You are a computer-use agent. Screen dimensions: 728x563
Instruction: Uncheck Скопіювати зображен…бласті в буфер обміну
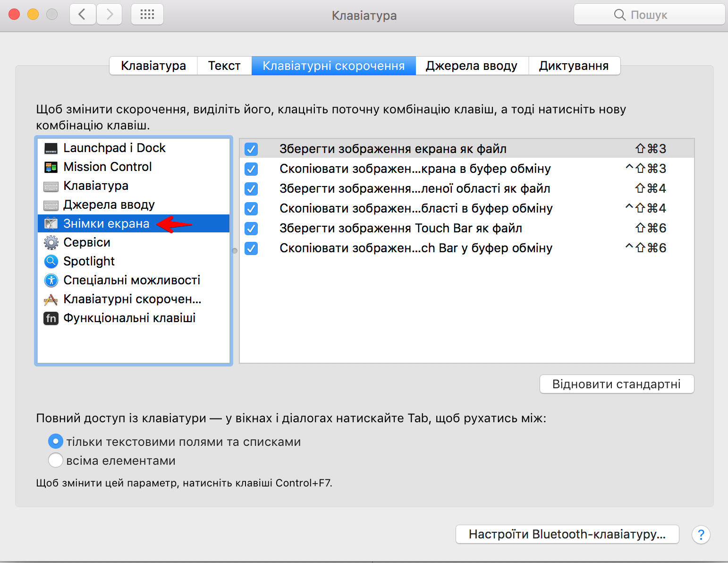[x=251, y=209]
